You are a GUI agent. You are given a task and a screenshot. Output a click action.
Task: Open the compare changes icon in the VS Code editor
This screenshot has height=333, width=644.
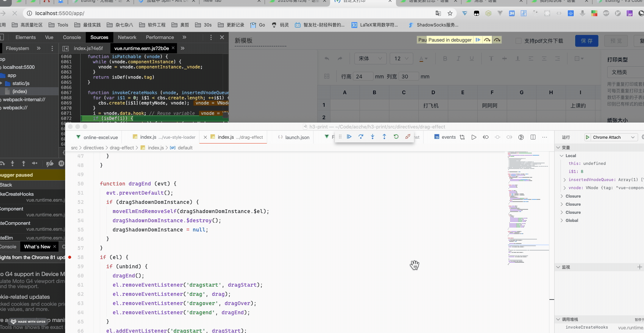pos(462,137)
